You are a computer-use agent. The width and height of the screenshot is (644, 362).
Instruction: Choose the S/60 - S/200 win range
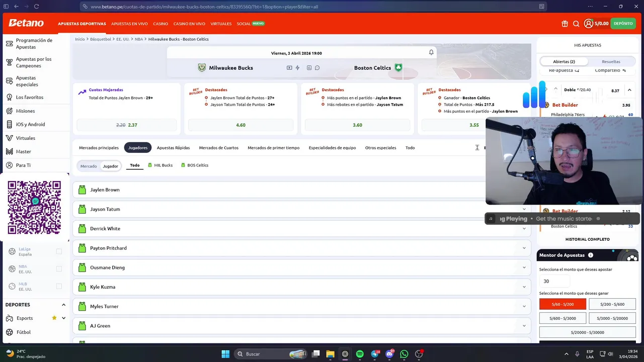562,304
